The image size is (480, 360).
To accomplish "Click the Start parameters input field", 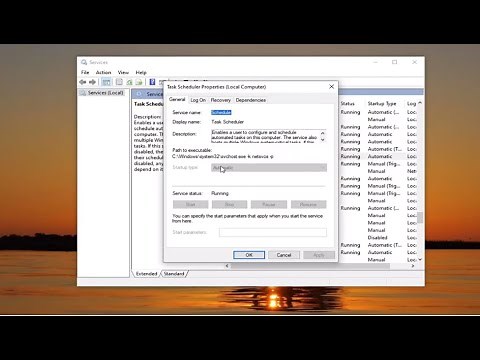I will pyautogui.click(x=273, y=232).
